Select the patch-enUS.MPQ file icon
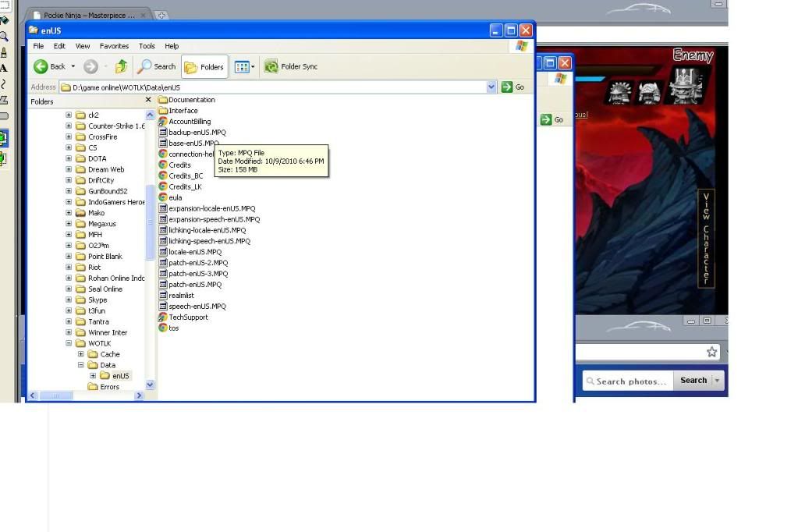 (x=163, y=284)
